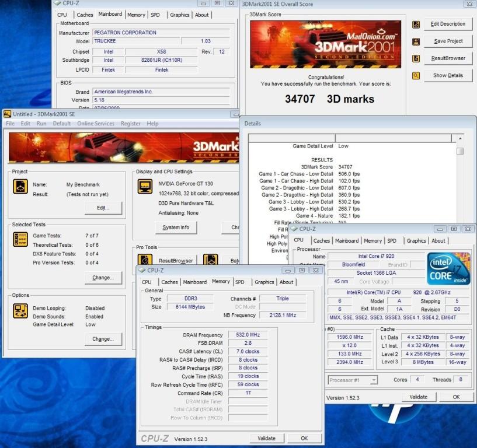Click the 3DMark Score 34707 details row
The image size is (477, 448).
tap(326, 167)
